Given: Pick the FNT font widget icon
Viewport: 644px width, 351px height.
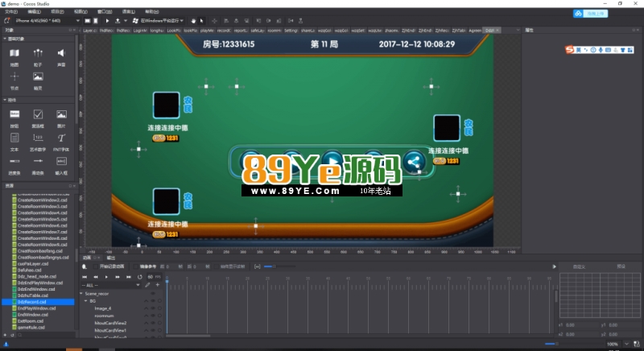Looking at the screenshot, I should tap(61, 138).
